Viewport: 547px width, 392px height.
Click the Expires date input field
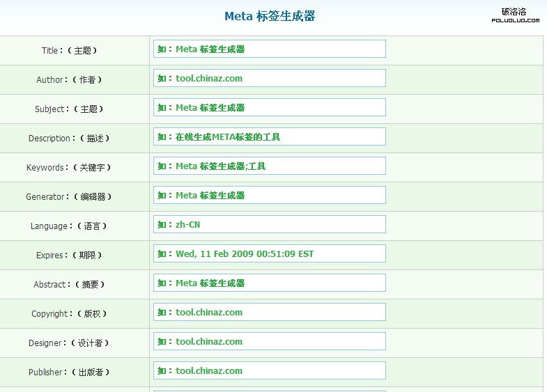pyautogui.click(x=269, y=254)
